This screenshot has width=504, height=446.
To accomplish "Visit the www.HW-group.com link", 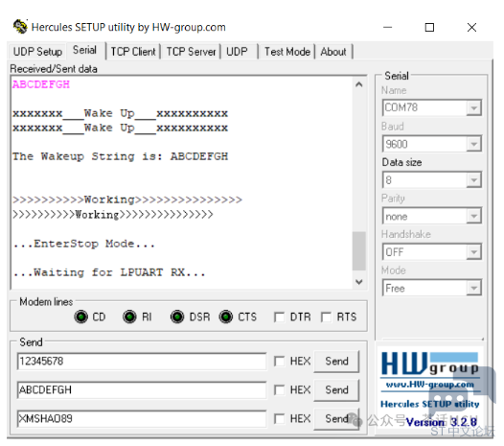I will [x=430, y=385].
